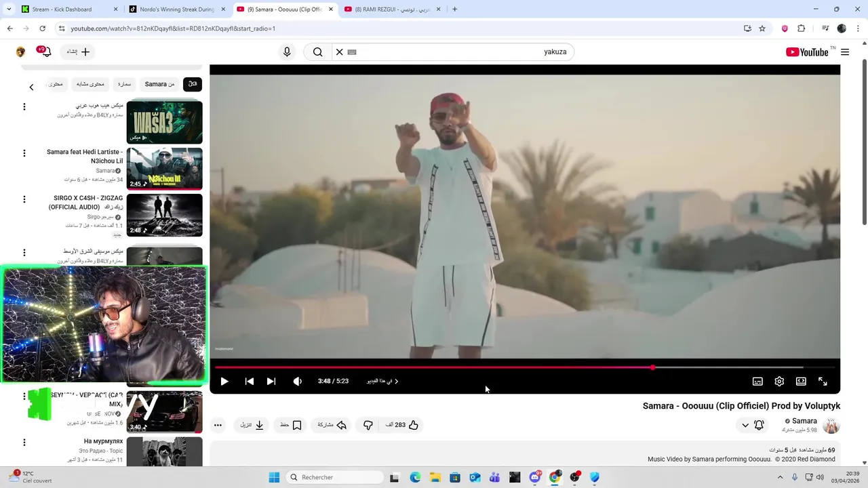Toggle notification bell for Samara channel
868x488 pixels.
759,425
